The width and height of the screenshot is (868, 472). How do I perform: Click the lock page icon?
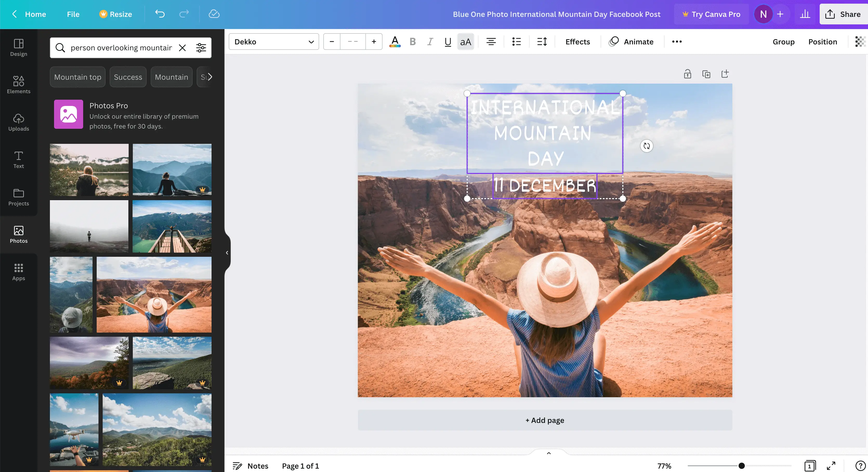click(x=687, y=74)
